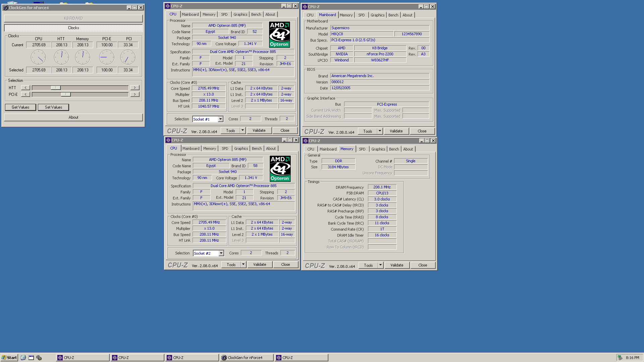Click the HTT slider thumb in ClockGen

pos(56,87)
